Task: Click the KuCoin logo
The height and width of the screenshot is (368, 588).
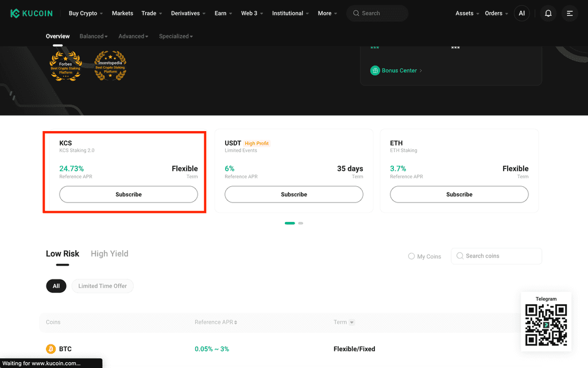Action: (x=32, y=14)
